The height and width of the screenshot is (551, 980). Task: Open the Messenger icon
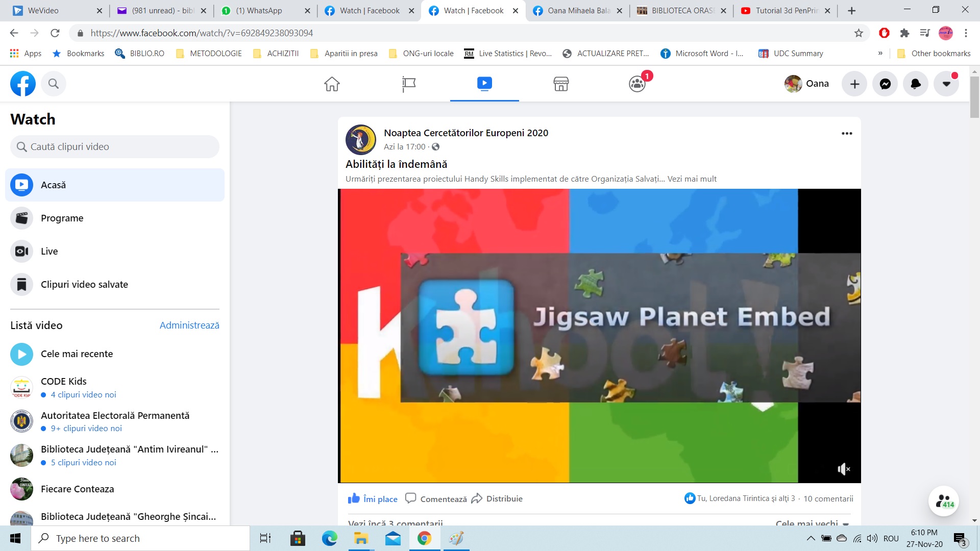pos(885,84)
